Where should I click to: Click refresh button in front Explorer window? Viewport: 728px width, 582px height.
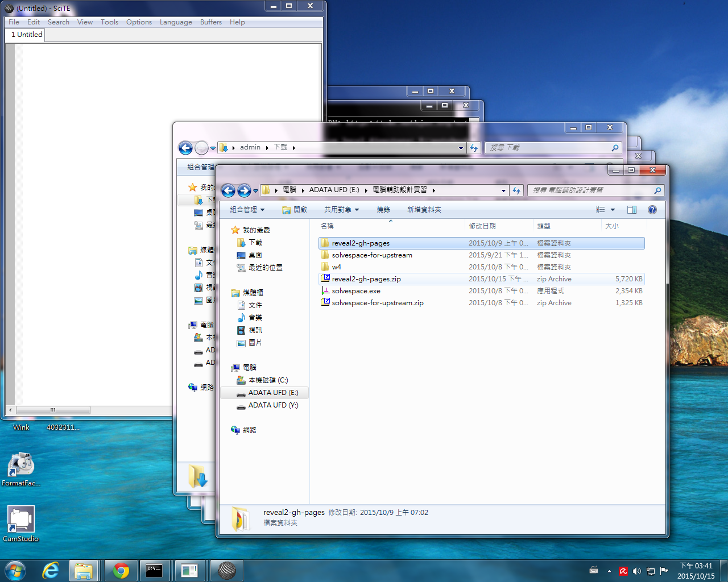(x=516, y=190)
